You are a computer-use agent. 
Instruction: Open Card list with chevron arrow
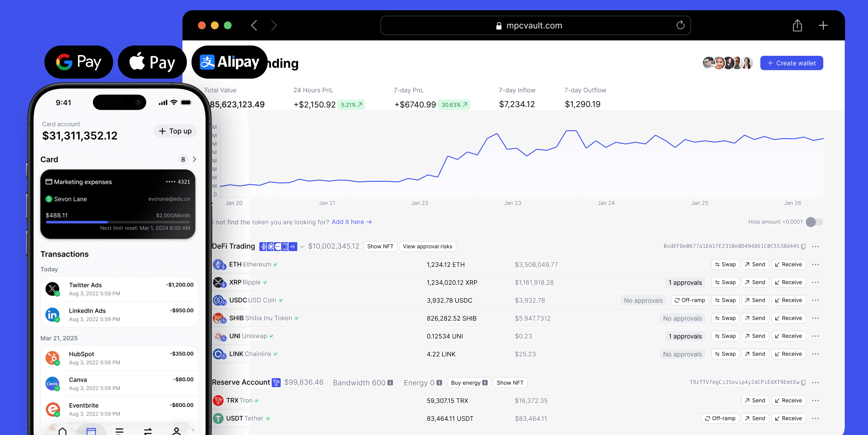pyautogui.click(x=194, y=159)
